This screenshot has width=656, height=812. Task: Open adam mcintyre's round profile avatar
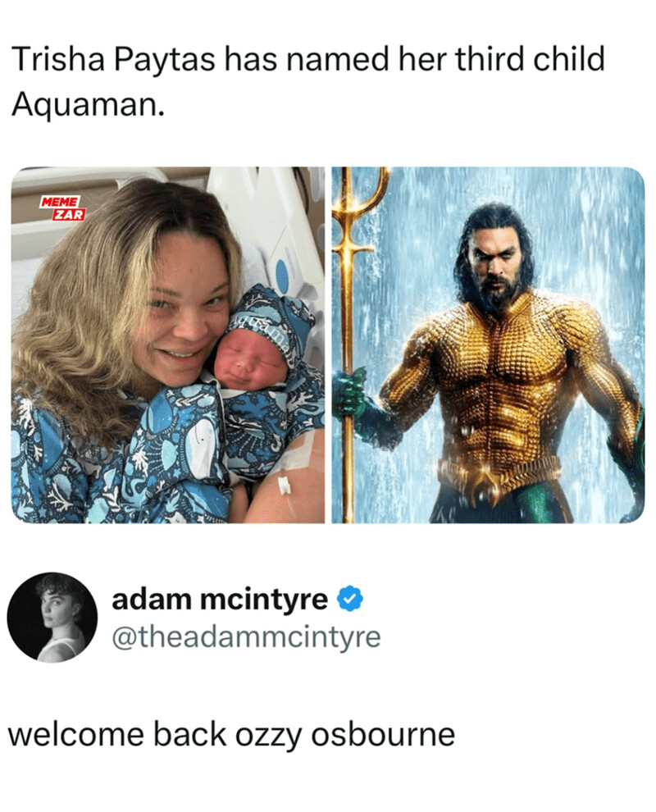tap(52, 618)
